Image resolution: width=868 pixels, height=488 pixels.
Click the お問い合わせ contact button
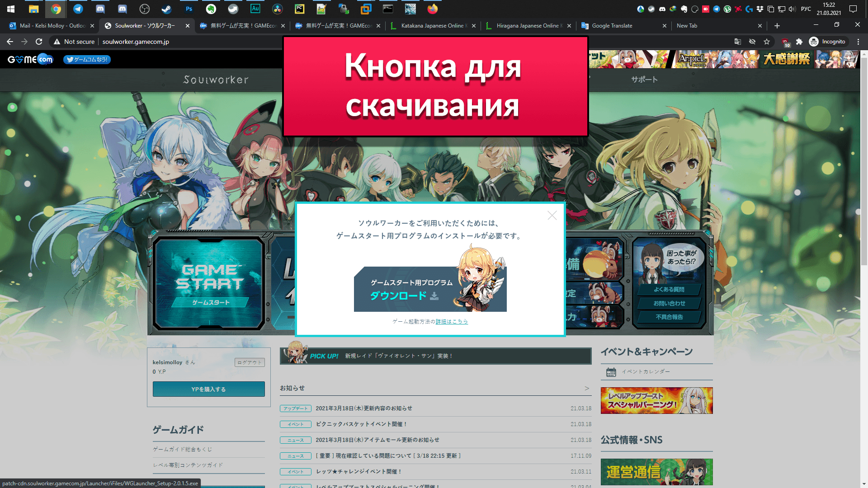[x=669, y=304]
